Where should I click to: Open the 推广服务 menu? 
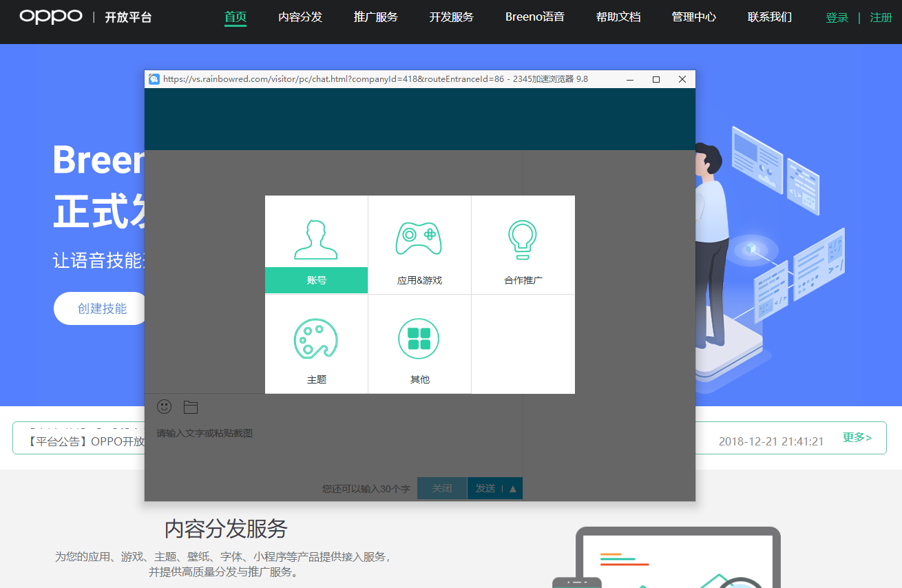pyautogui.click(x=376, y=17)
